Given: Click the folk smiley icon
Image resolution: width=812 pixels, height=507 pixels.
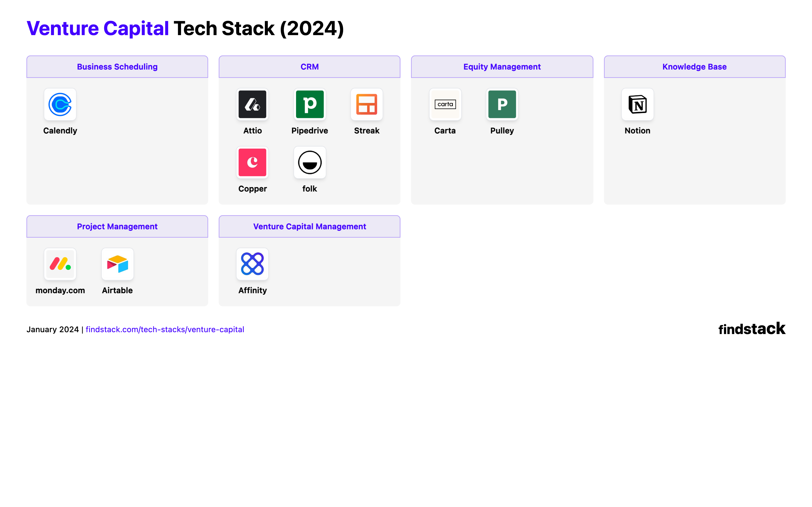Looking at the screenshot, I should point(310,162).
